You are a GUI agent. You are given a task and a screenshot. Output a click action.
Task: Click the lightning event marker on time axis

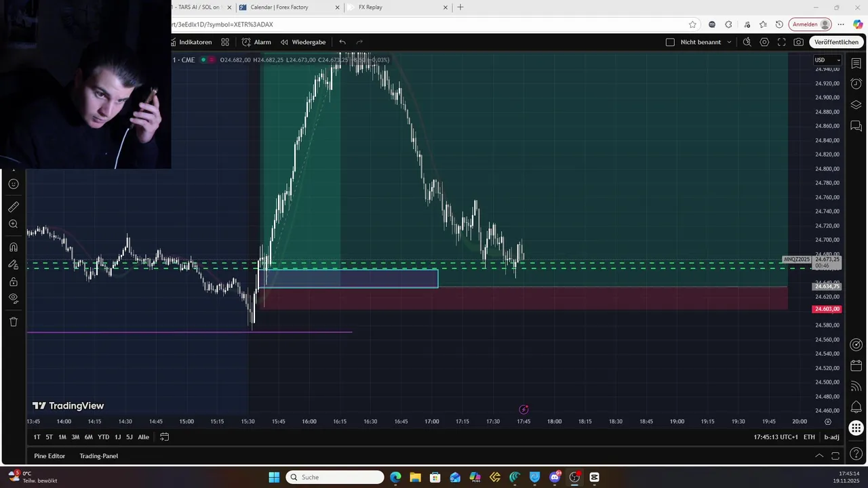pyautogui.click(x=524, y=409)
